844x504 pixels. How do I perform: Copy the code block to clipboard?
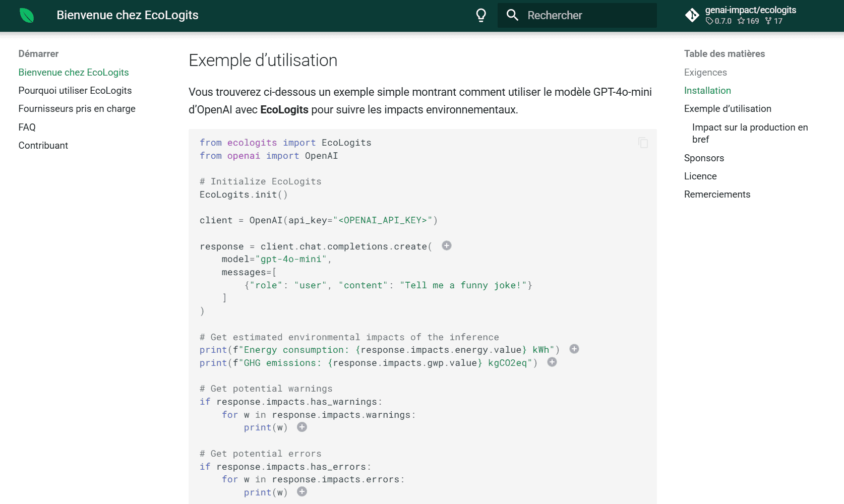[x=643, y=143]
